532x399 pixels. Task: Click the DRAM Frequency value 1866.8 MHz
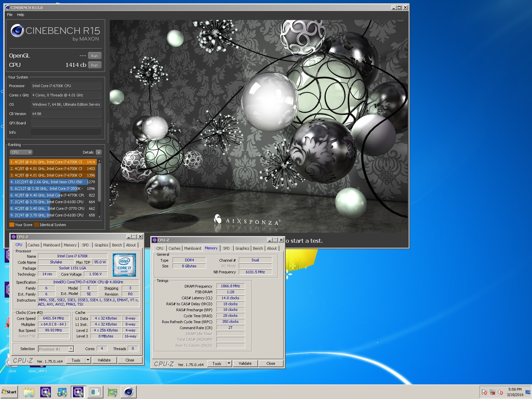pos(230,286)
